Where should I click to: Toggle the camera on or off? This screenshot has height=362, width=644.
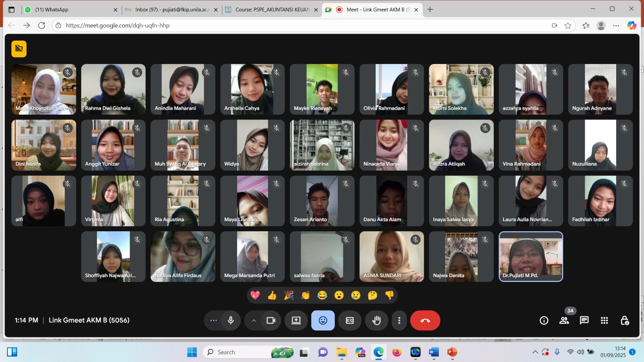click(x=271, y=321)
